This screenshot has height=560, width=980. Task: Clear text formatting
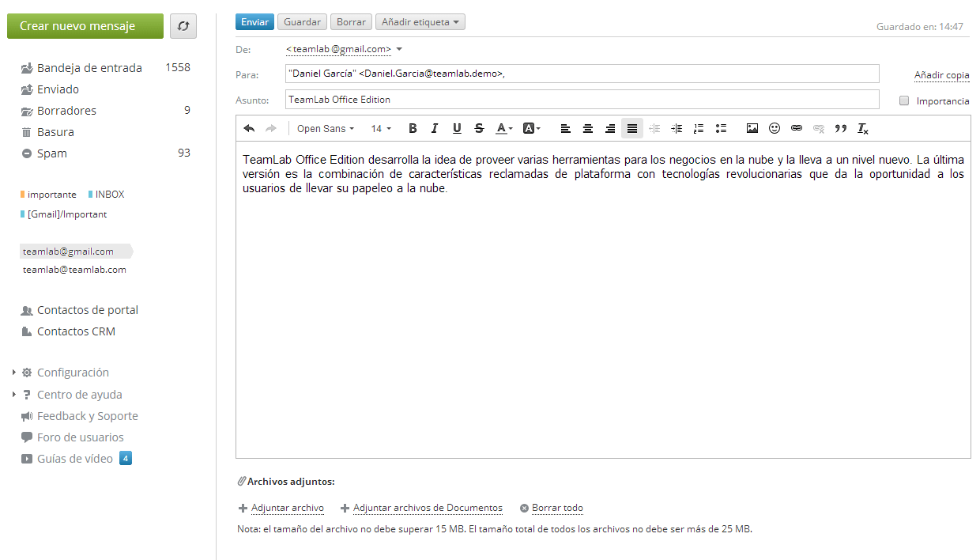click(863, 128)
